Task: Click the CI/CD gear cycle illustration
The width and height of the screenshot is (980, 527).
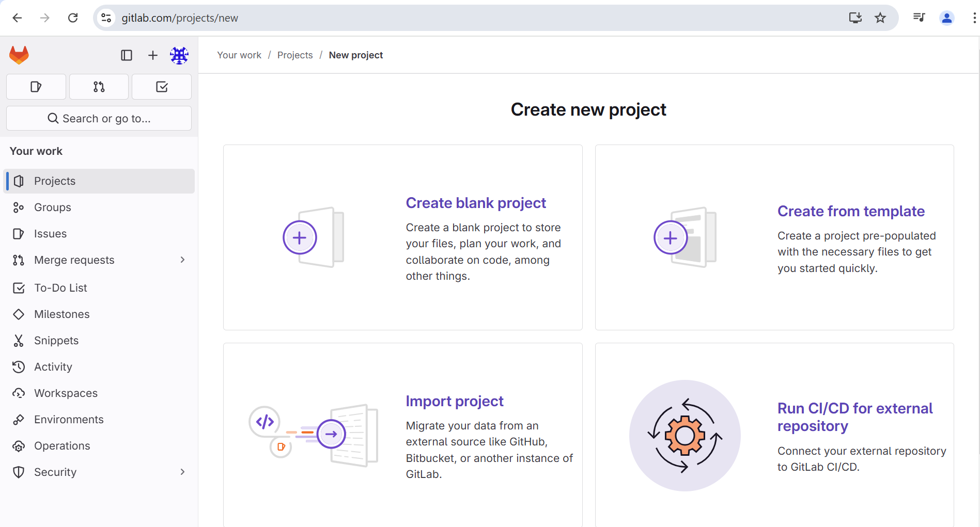Action: click(x=685, y=436)
